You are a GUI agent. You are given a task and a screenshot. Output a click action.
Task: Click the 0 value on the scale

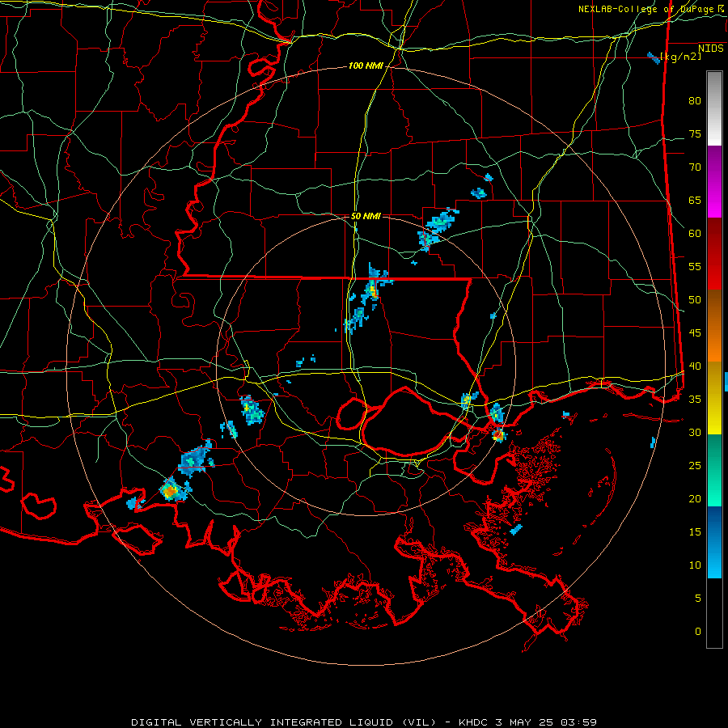tap(698, 632)
